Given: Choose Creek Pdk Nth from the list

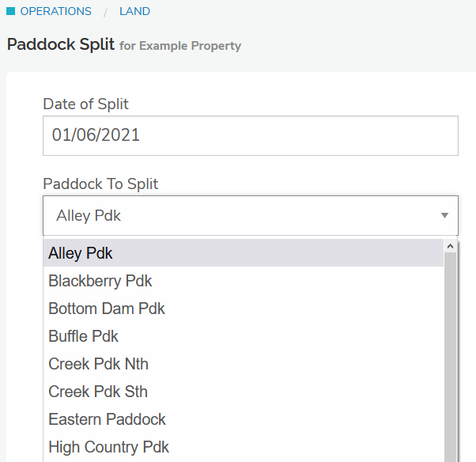Looking at the screenshot, I should click(98, 364).
